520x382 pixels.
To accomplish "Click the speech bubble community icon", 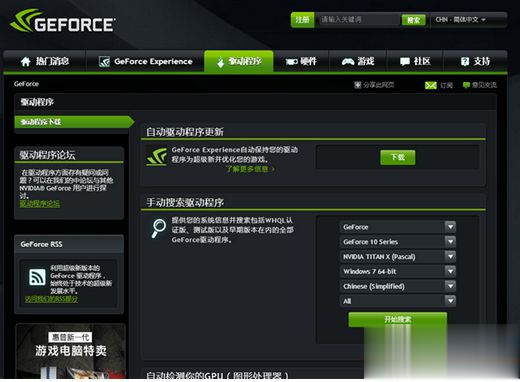I will (405, 62).
